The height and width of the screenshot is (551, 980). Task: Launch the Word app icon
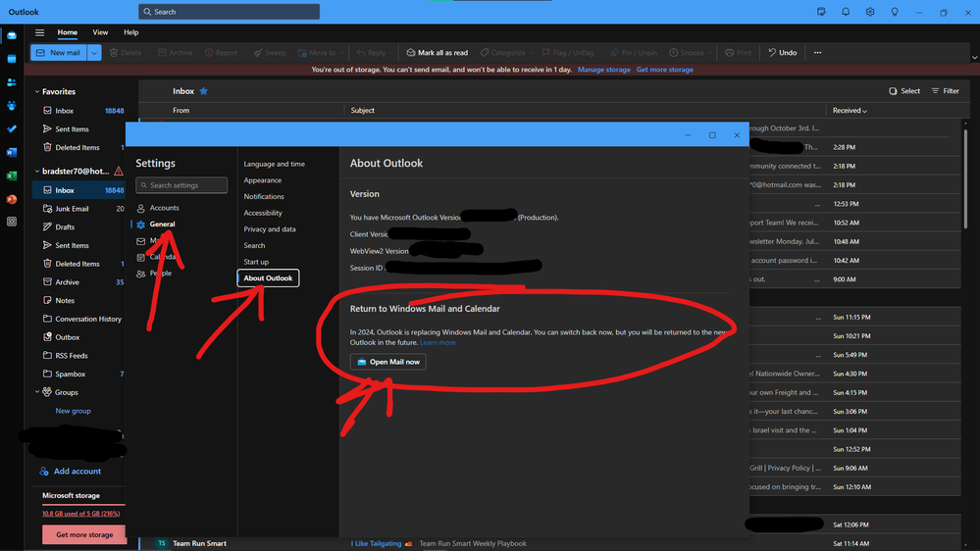pyautogui.click(x=11, y=152)
